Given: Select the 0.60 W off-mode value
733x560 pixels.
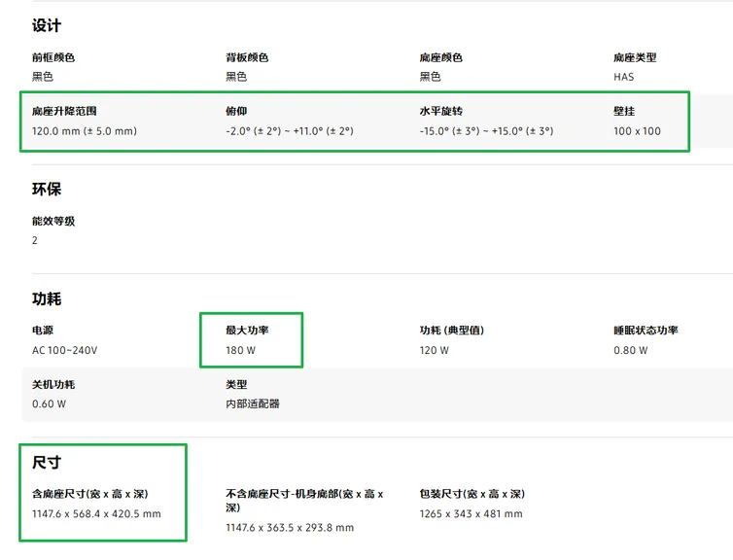Looking at the screenshot, I should (x=49, y=403).
